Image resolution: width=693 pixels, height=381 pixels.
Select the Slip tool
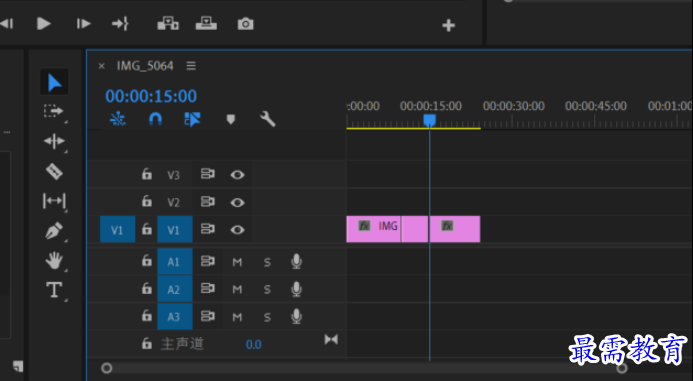tap(54, 201)
